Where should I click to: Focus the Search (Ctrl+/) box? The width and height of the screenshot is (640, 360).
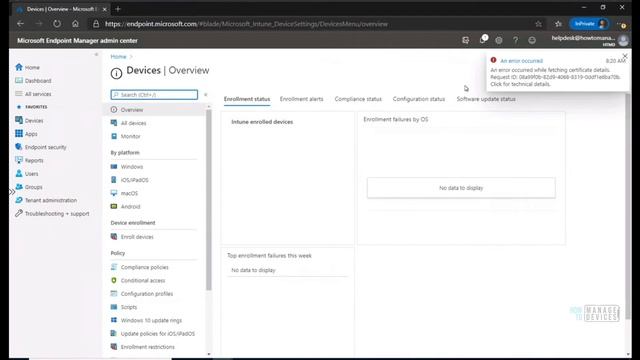154,95
